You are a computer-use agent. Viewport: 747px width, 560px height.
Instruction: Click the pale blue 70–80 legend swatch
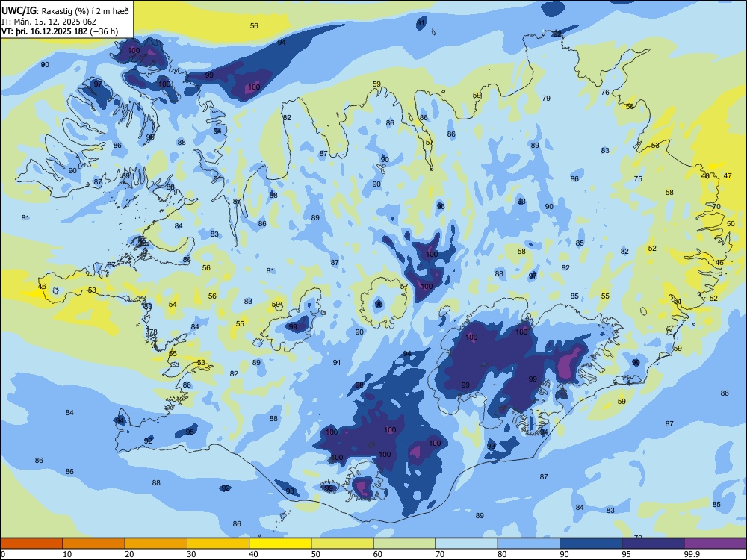point(467,543)
